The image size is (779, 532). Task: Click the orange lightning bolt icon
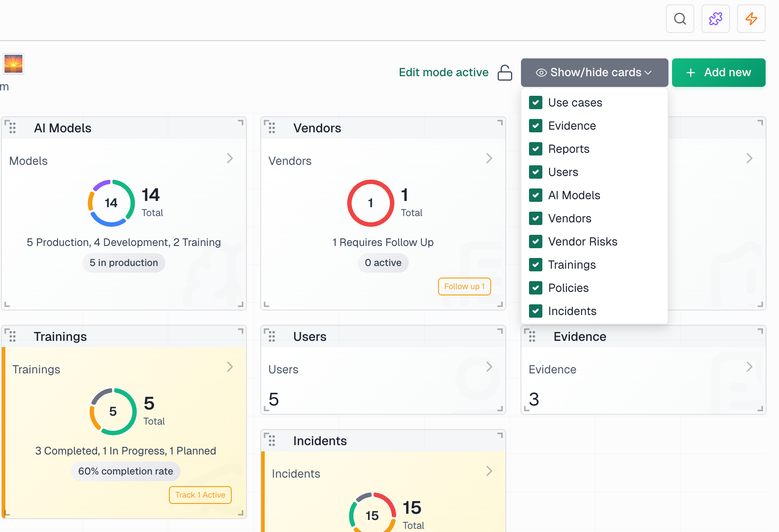coord(751,19)
